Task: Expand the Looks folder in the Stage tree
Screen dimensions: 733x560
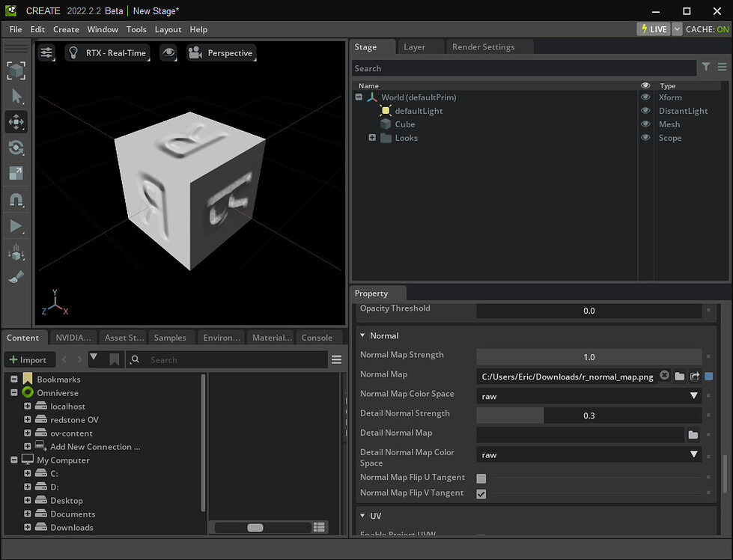Action: coord(372,138)
